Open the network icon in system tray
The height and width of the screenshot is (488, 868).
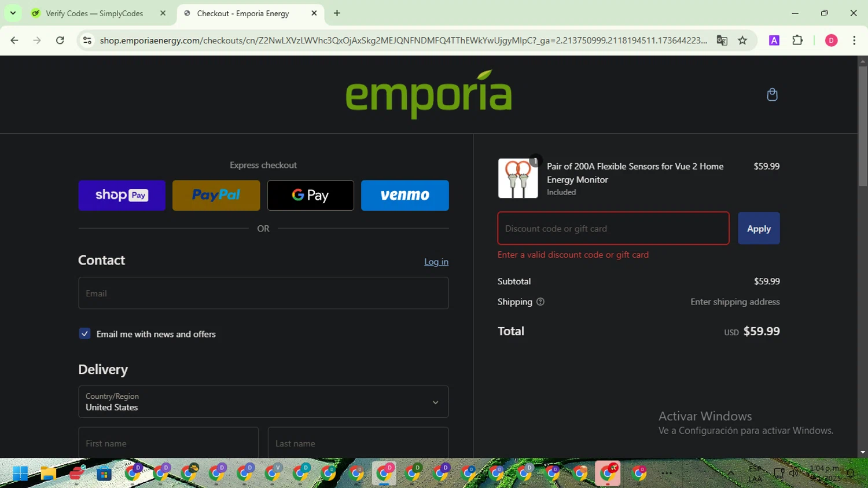pyautogui.click(x=779, y=473)
